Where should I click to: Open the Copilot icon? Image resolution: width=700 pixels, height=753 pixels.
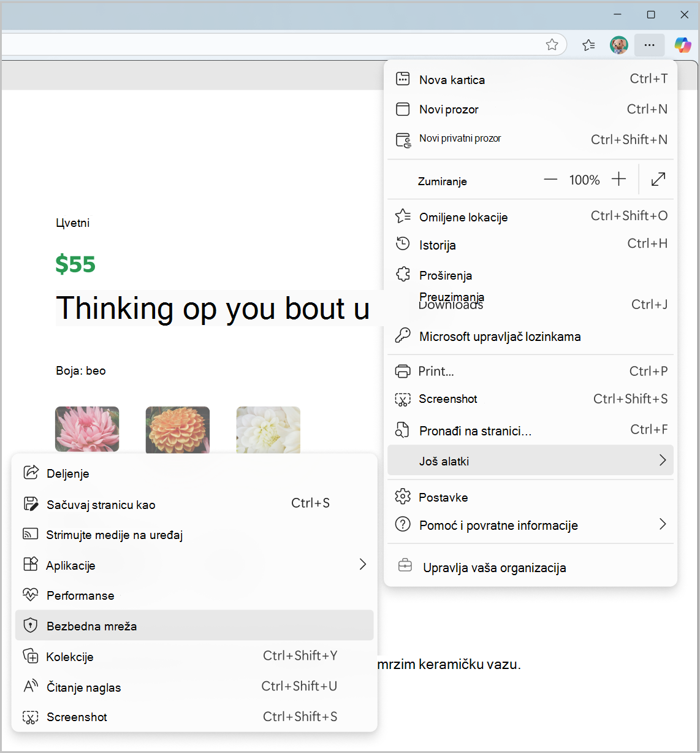point(683,45)
